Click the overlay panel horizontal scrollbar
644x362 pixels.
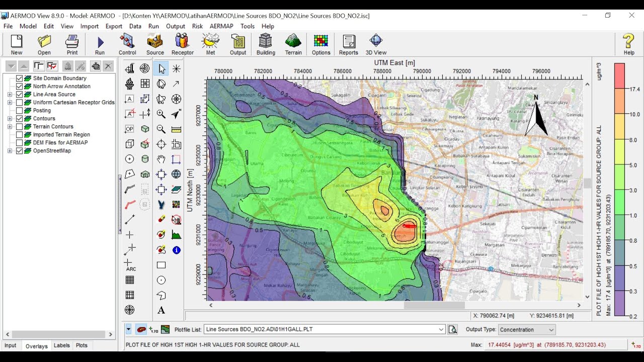(58, 334)
